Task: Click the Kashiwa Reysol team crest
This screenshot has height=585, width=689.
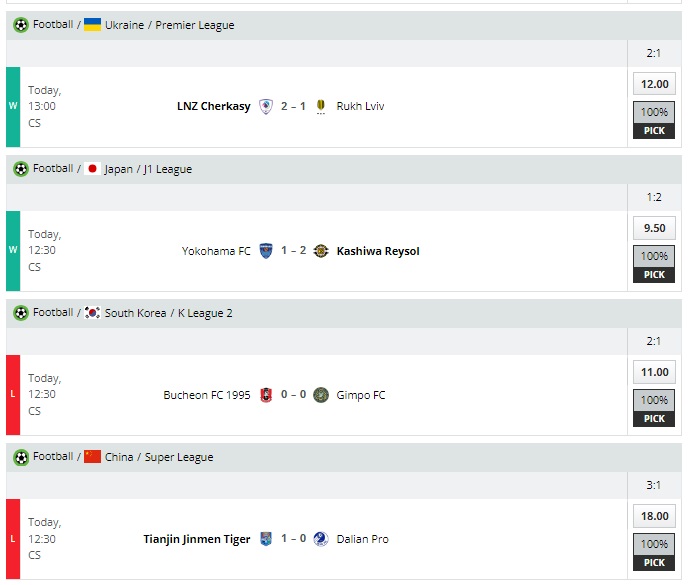Action: 320,251
